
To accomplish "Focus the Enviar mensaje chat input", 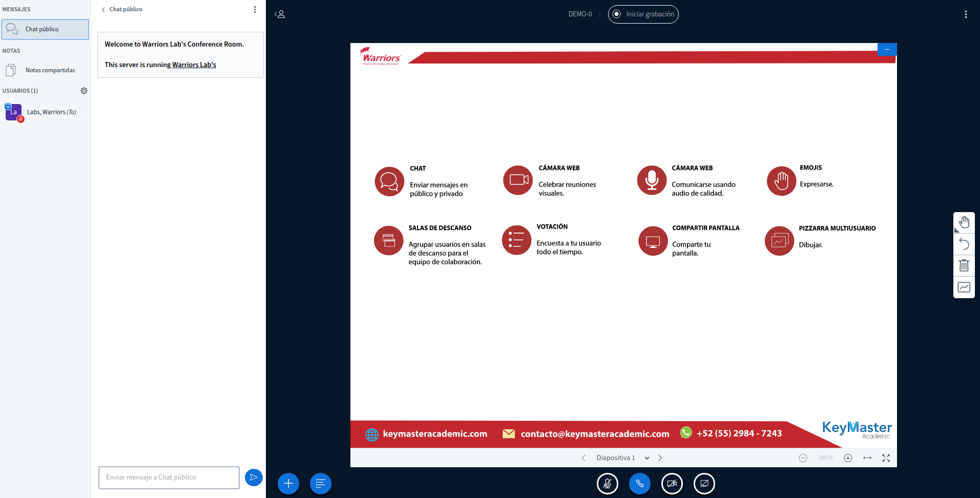I will tap(169, 478).
